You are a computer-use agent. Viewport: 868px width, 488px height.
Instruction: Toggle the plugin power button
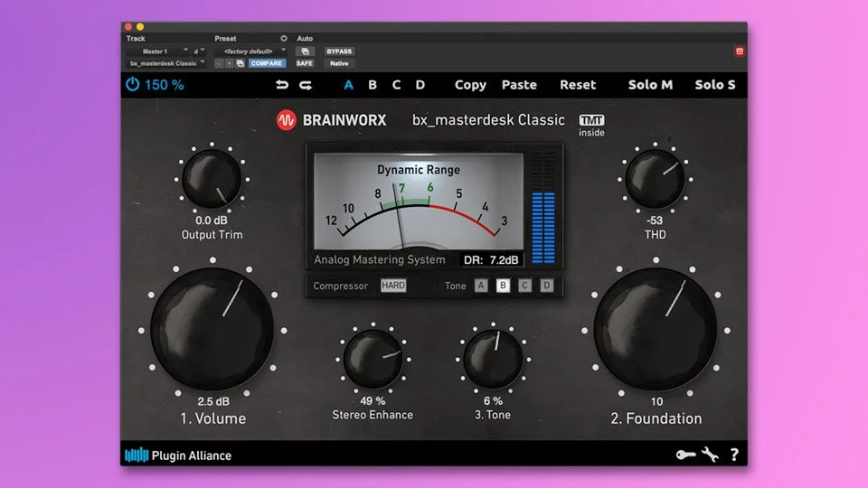[x=132, y=85]
